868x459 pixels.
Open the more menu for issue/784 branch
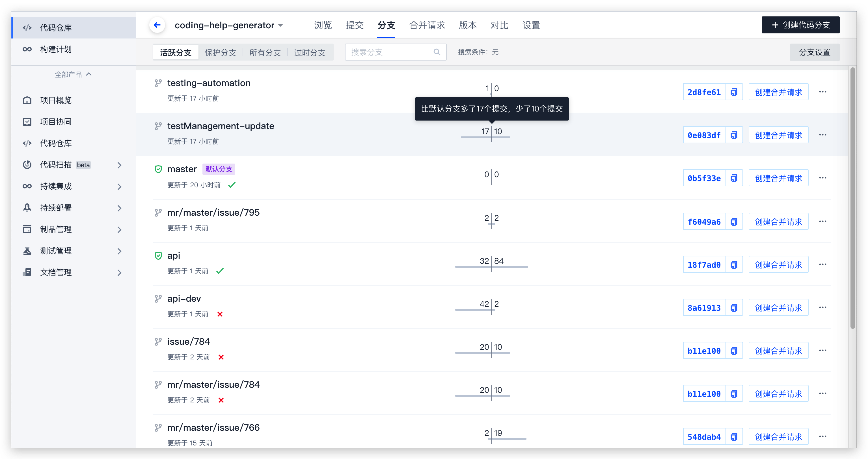(x=822, y=350)
